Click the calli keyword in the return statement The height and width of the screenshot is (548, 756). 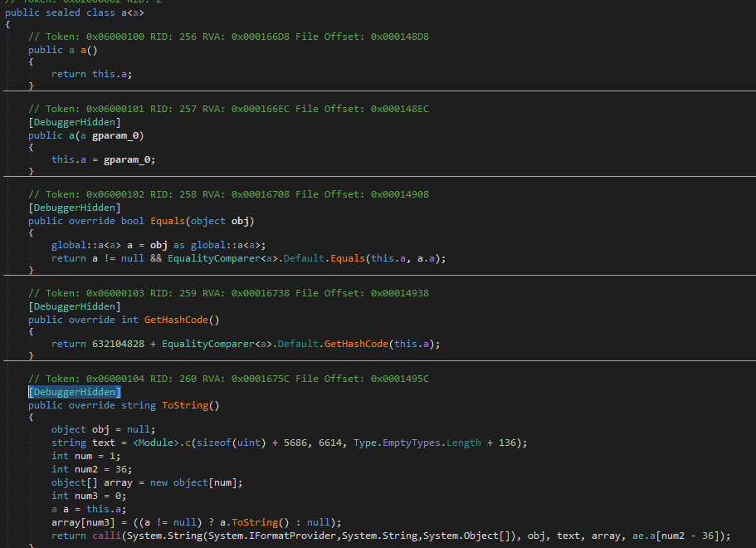106,536
